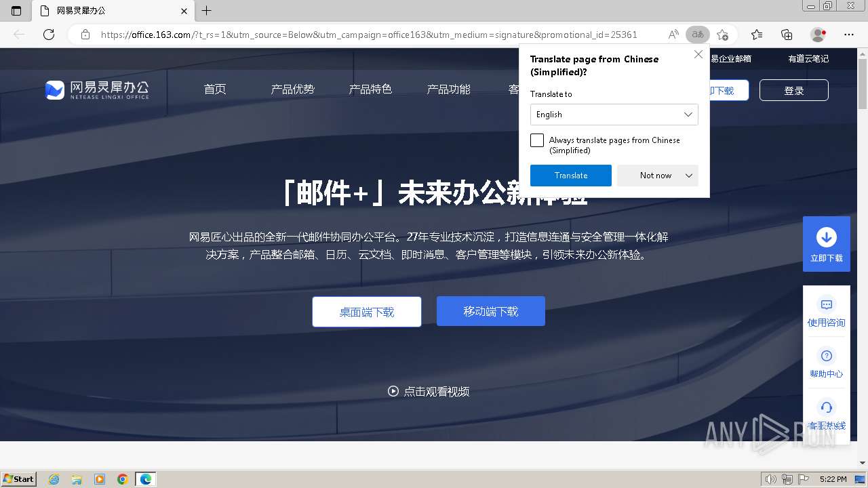Open File Explorer from taskbar
The image size is (868, 488).
click(77, 479)
